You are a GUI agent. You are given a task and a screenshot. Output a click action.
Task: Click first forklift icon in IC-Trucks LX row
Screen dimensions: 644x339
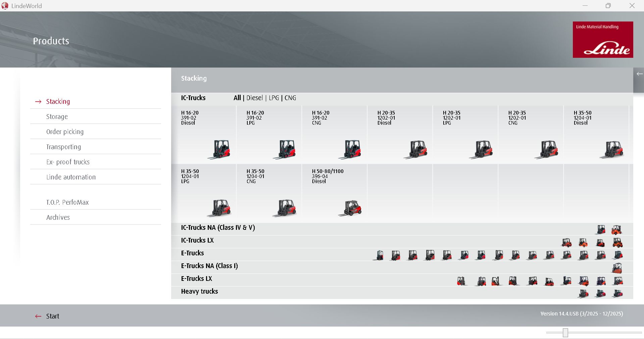click(566, 243)
